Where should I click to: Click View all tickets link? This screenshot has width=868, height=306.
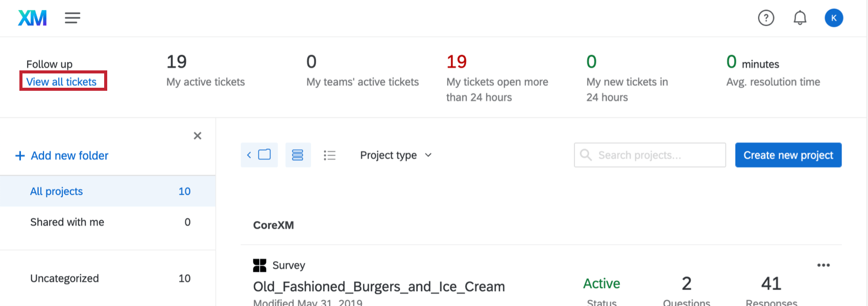tap(61, 82)
